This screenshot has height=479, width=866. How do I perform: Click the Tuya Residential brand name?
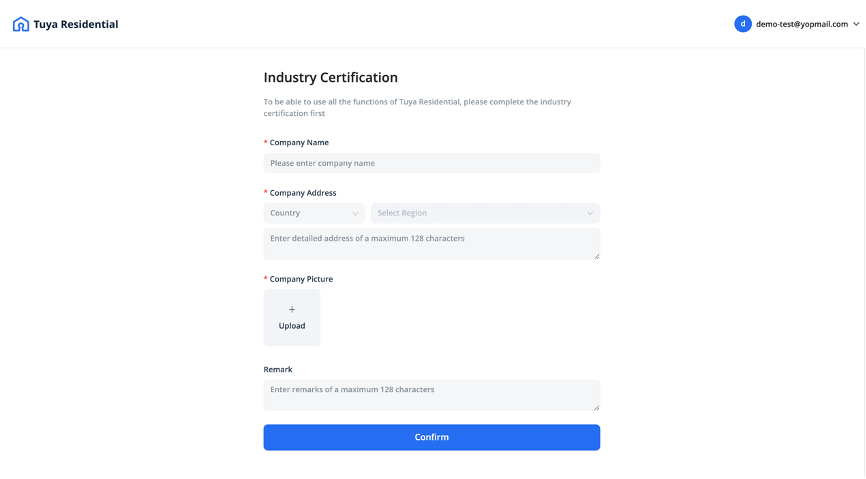pyautogui.click(x=75, y=24)
